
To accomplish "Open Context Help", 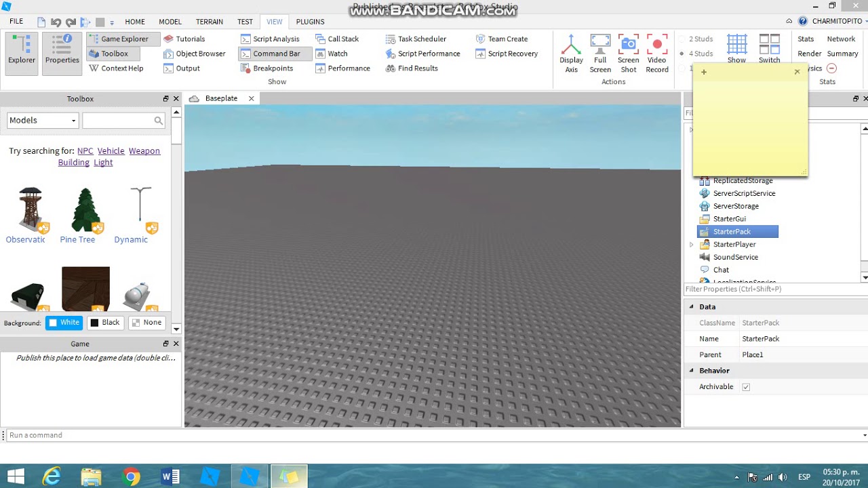I will [x=116, y=68].
